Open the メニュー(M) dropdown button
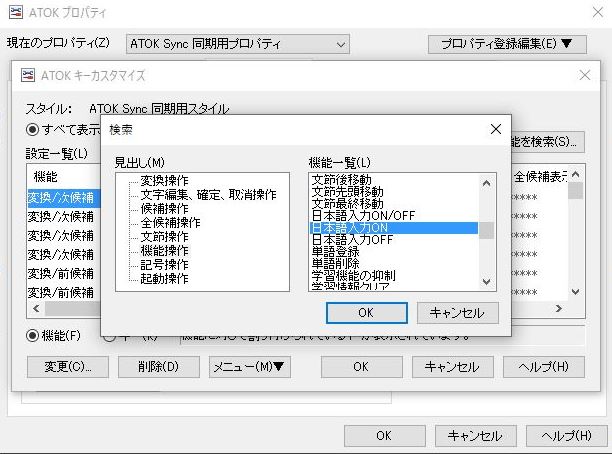Image resolution: width=612 pixels, height=454 pixels. click(x=250, y=366)
